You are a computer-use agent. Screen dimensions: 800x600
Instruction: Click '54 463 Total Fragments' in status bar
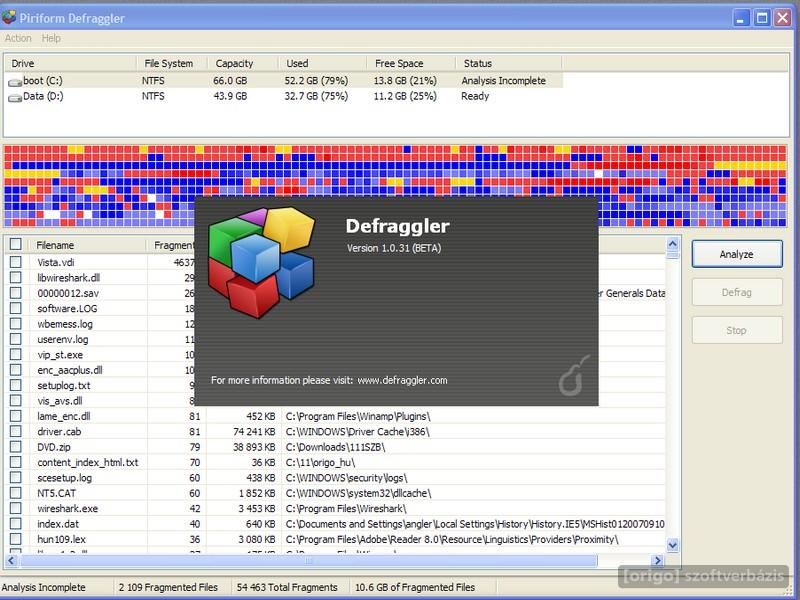(287, 587)
